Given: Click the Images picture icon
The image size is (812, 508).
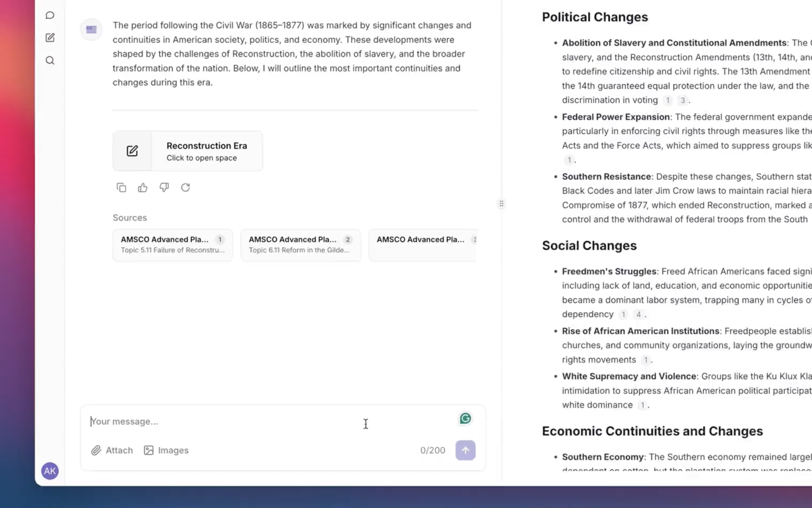Looking at the screenshot, I should (x=149, y=450).
